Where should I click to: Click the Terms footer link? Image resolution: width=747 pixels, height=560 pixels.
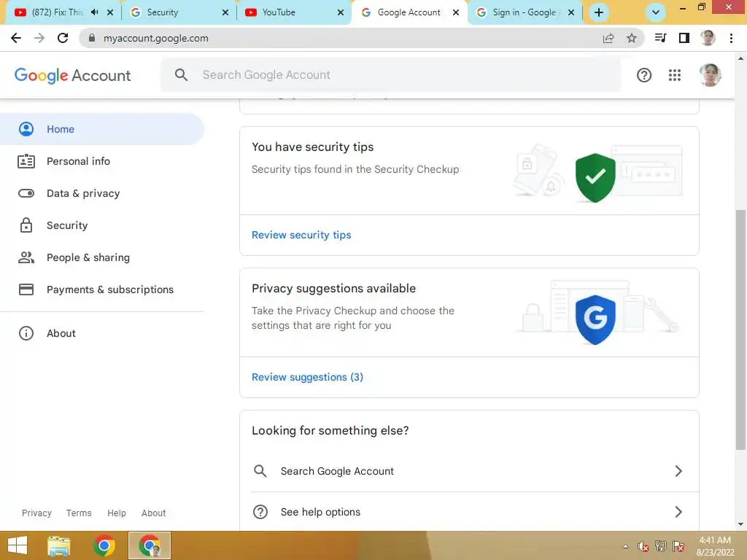(79, 513)
